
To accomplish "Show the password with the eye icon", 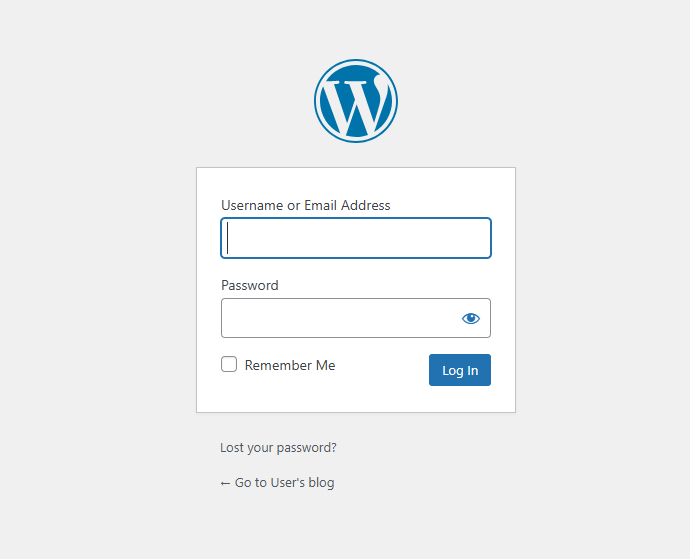I will coord(471,318).
